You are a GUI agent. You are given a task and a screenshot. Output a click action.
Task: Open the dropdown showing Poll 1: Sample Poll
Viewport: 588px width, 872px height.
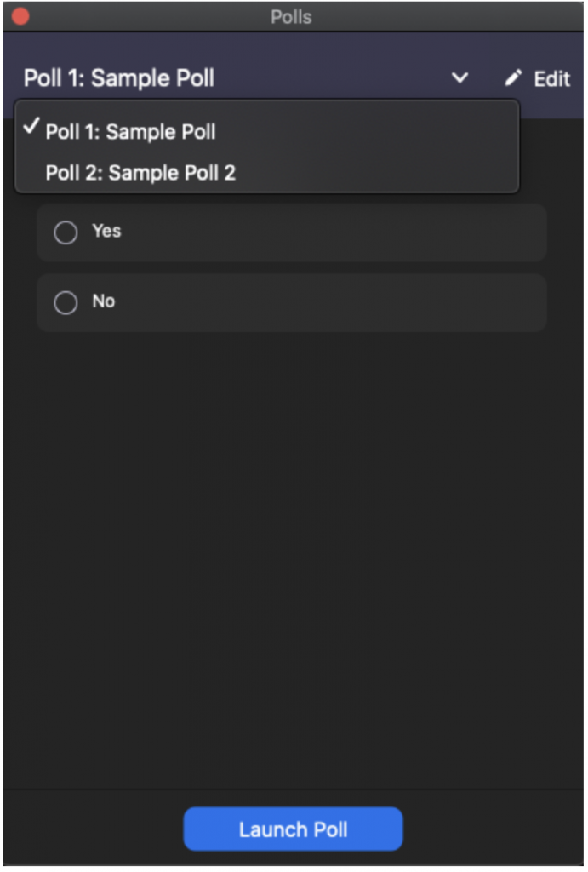tap(460, 79)
